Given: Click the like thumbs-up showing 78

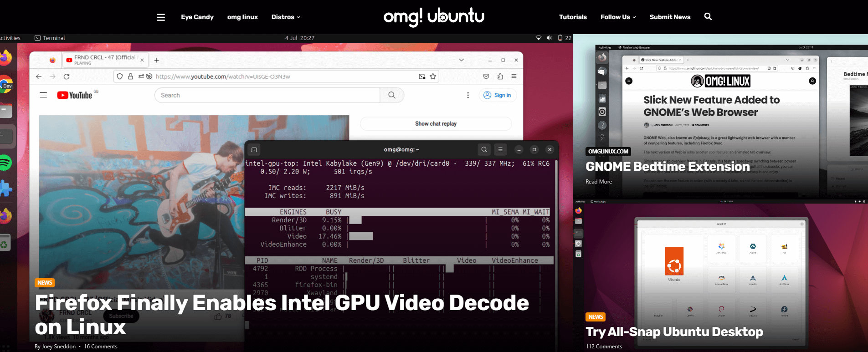Looking at the screenshot, I should point(223,316).
